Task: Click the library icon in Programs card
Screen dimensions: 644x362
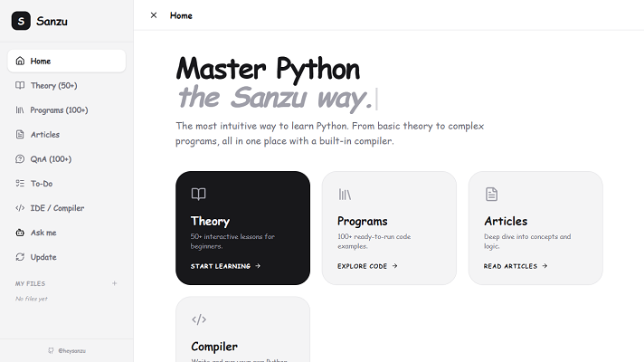Action: (x=345, y=194)
